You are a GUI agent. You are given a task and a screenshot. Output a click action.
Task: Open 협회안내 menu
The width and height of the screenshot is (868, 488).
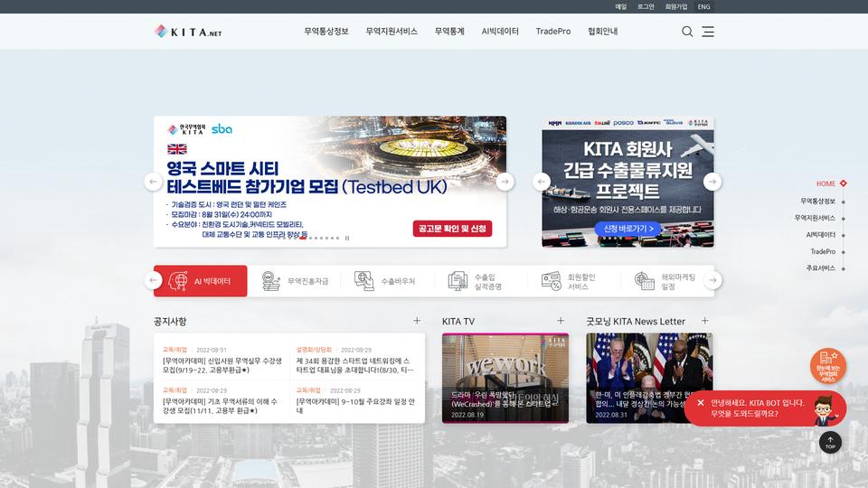603,32
